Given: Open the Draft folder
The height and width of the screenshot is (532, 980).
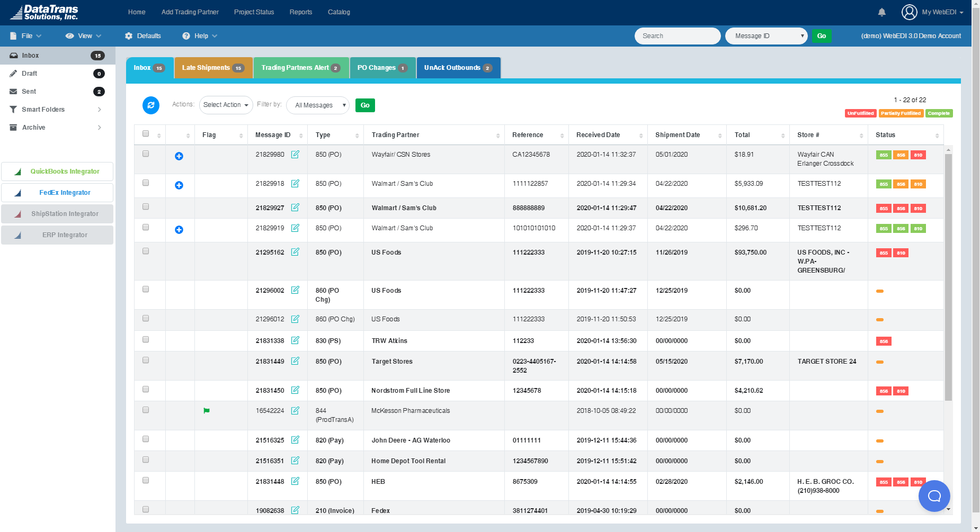Looking at the screenshot, I should 57,74.
